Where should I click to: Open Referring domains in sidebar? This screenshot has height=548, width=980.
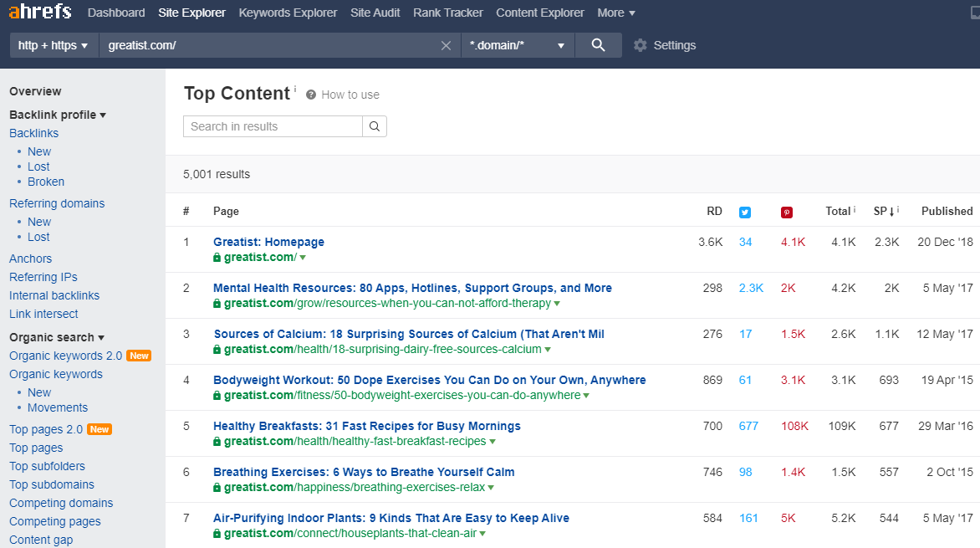57,203
